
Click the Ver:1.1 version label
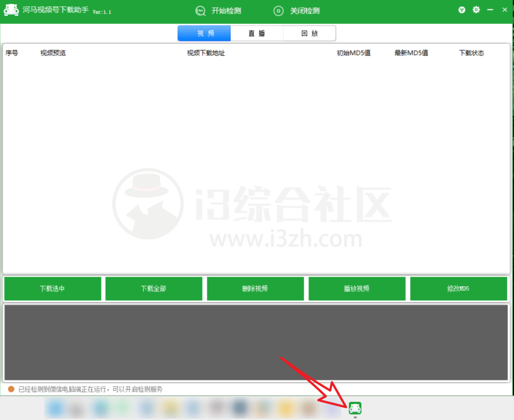pos(102,12)
